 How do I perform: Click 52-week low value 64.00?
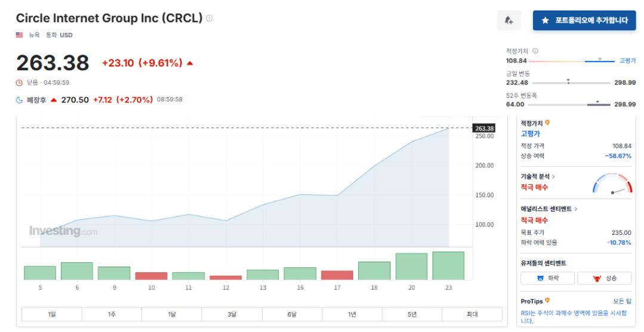coord(515,104)
